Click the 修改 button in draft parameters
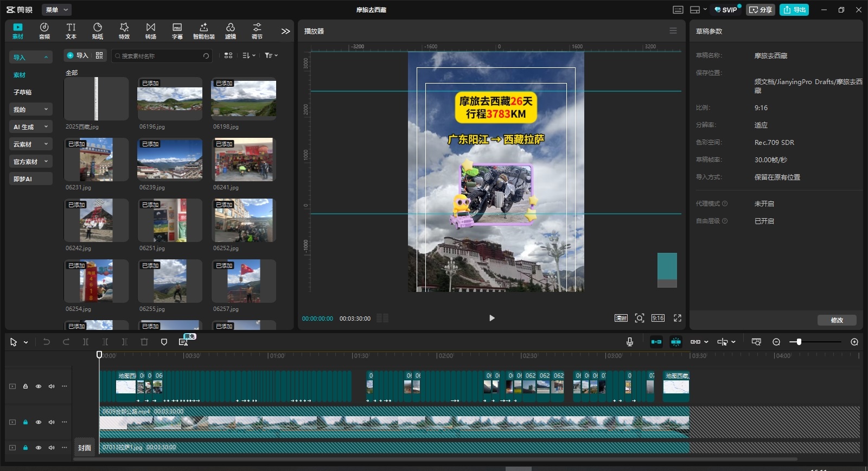Viewport: 868px width, 471px height. pyautogui.click(x=837, y=320)
